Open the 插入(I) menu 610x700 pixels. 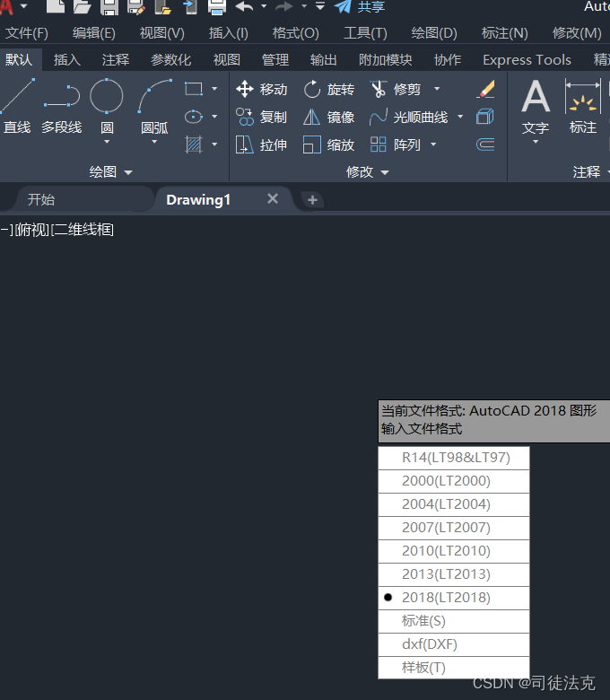coord(229,33)
